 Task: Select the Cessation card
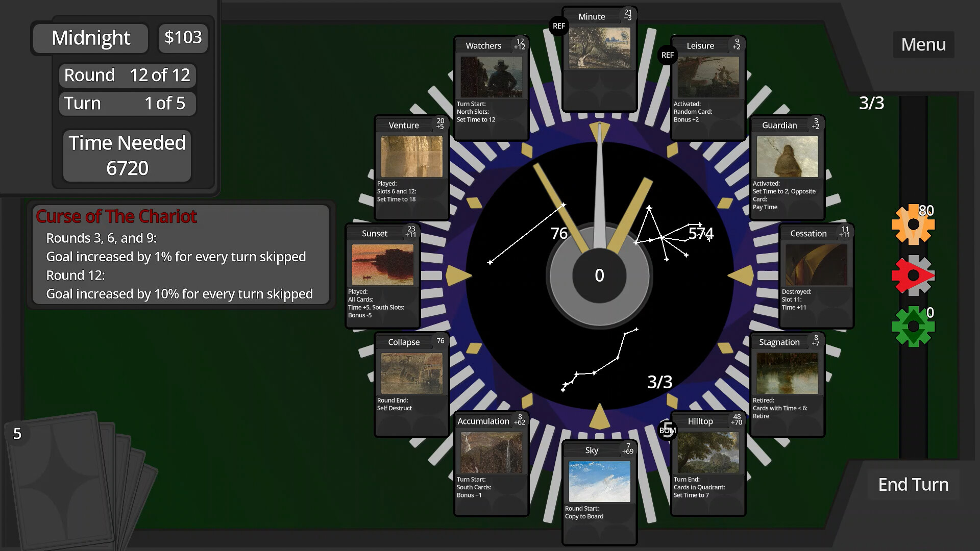(x=816, y=276)
